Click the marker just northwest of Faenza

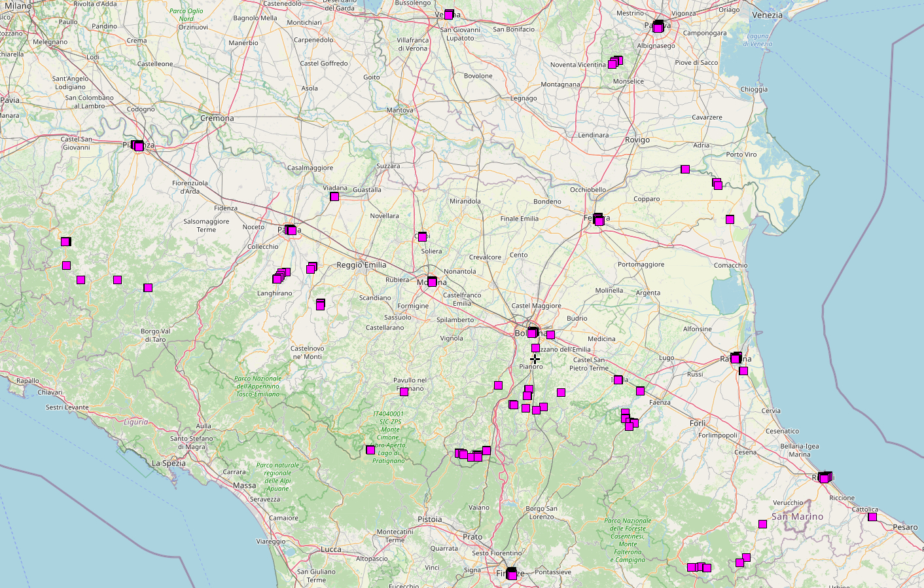[x=640, y=391]
